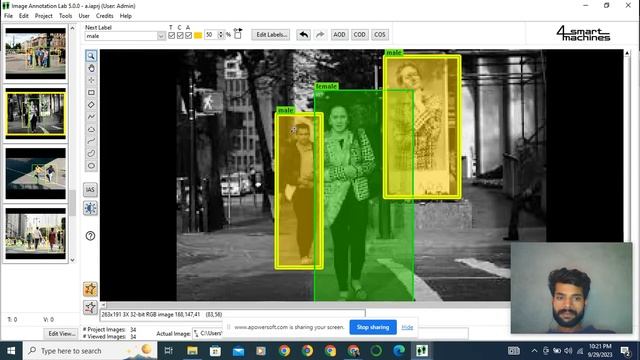Select the polyline annotation tool
This screenshot has width=640, height=360.
pyautogui.click(x=91, y=117)
